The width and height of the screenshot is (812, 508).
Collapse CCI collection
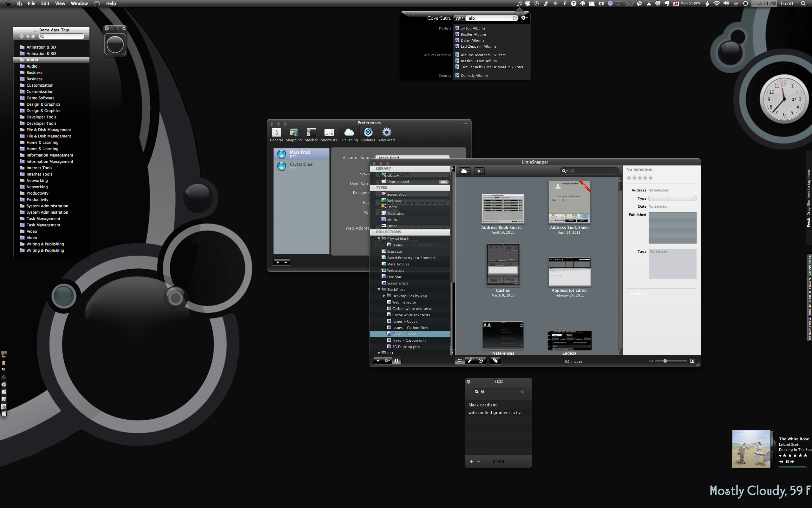(x=379, y=353)
